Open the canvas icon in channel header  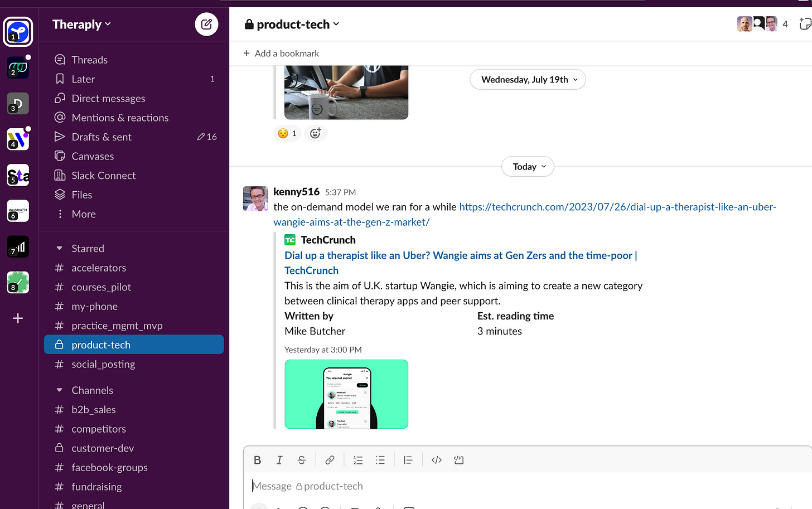[x=805, y=24]
